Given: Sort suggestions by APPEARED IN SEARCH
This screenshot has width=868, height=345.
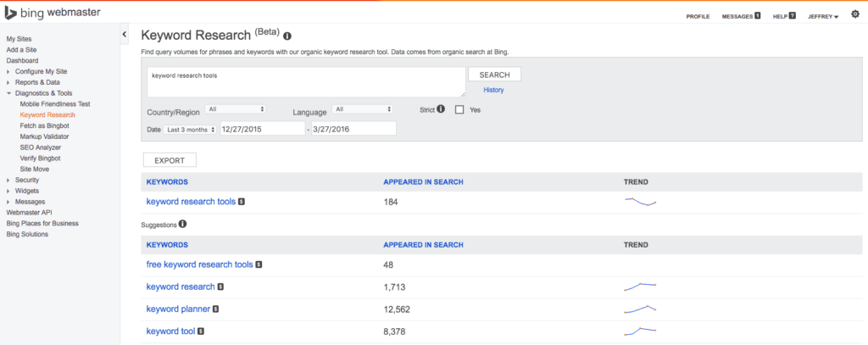Looking at the screenshot, I should point(424,245).
